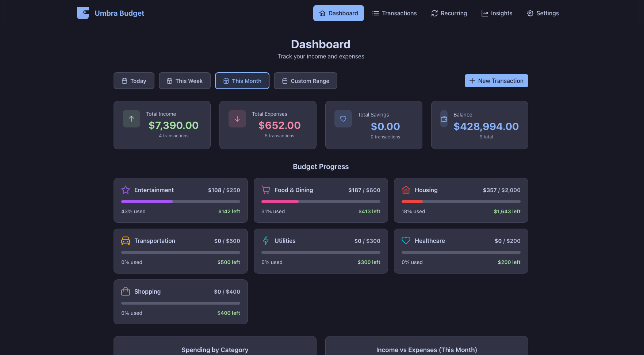This screenshot has height=355, width=644.
Task: Click the Utilities lightning bolt icon
Action: [265, 241]
